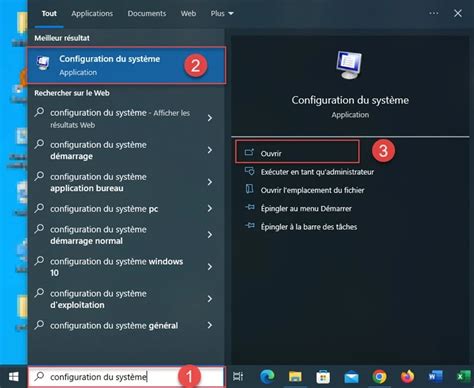
Task: Expand arrow for Afficher les résultats Web suggestion
Action: pyautogui.click(x=210, y=118)
